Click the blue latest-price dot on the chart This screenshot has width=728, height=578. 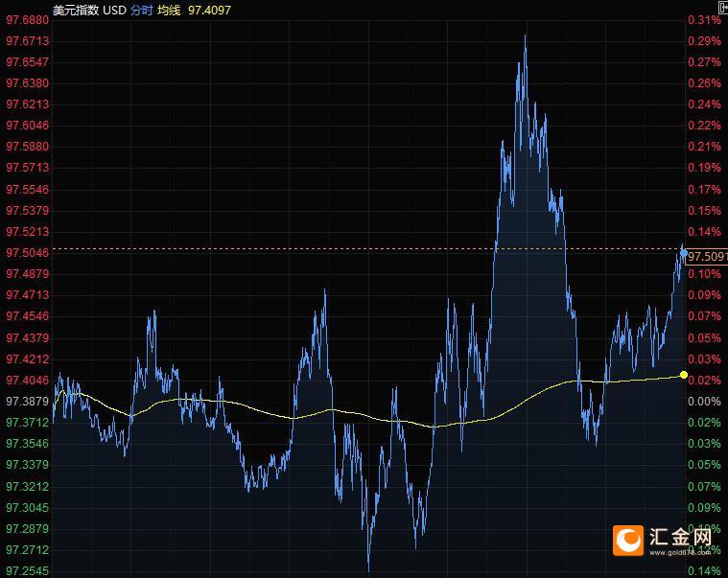(x=684, y=253)
